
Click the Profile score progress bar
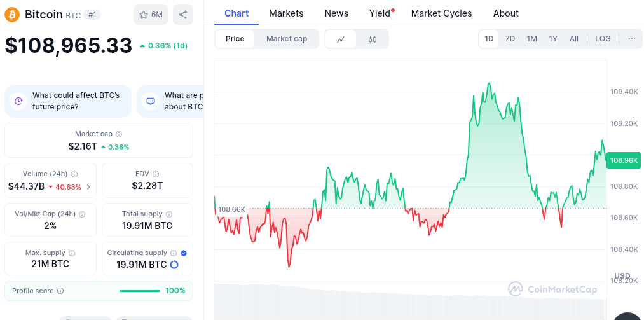(x=140, y=291)
